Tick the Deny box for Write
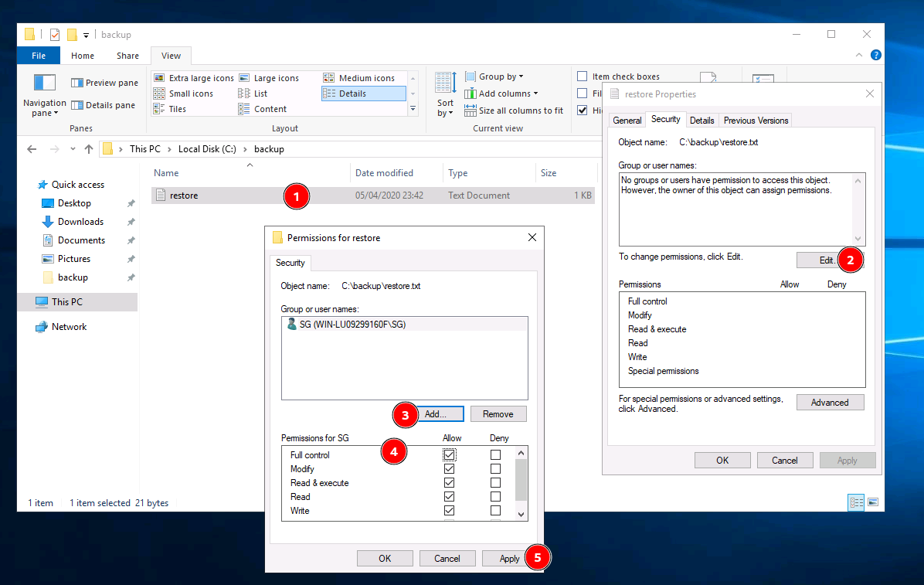The height and width of the screenshot is (585, 924). tap(495, 511)
